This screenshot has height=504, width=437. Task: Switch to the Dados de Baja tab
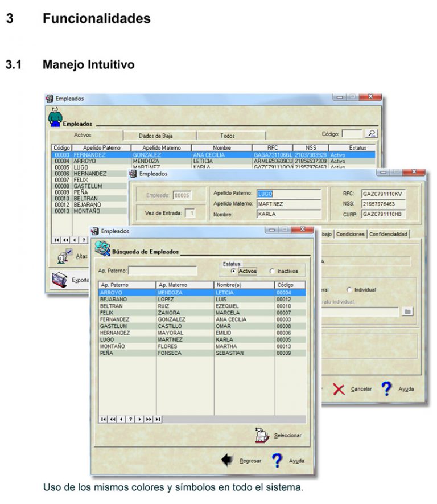tap(156, 136)
